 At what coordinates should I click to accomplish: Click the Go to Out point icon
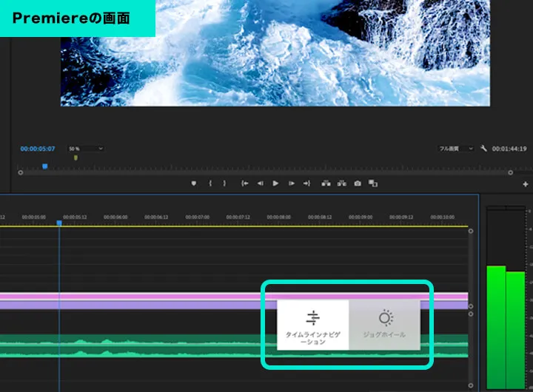click(x=306, y=183)
